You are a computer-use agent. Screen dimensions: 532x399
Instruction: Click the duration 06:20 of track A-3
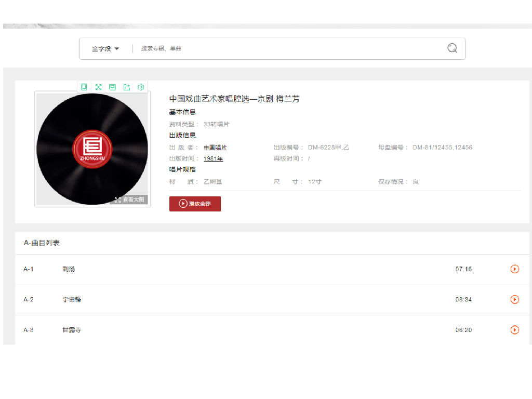[463, 330]
